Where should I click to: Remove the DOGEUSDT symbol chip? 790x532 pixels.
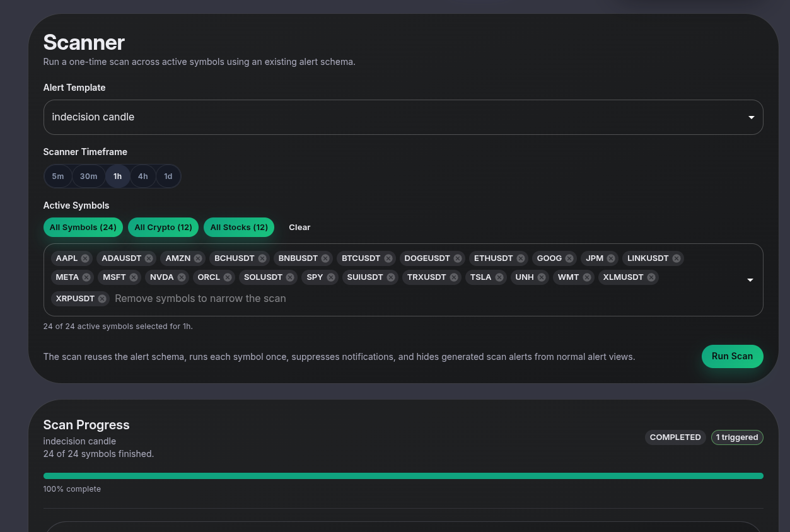(458, 258)
